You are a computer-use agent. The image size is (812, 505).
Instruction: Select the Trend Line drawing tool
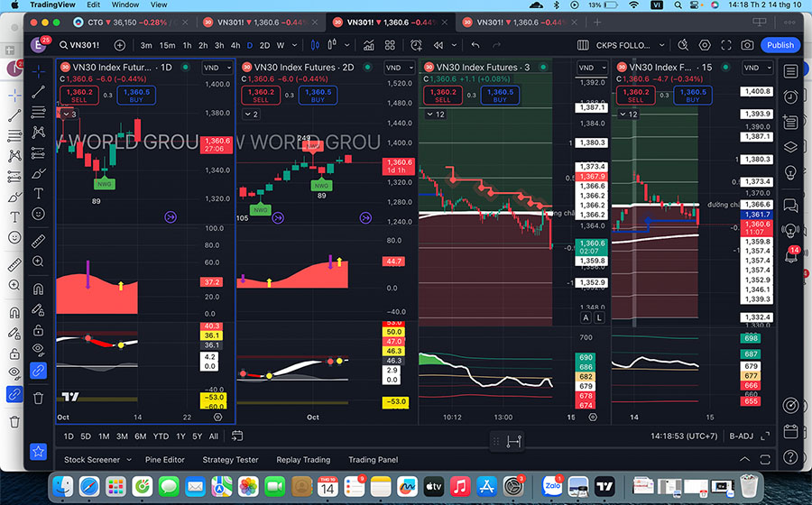tap(39, 91)
